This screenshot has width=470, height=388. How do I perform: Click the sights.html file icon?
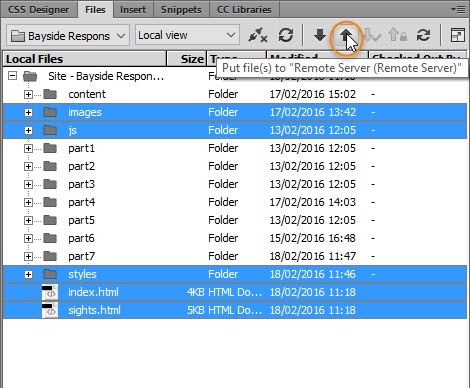coord(50,310)
